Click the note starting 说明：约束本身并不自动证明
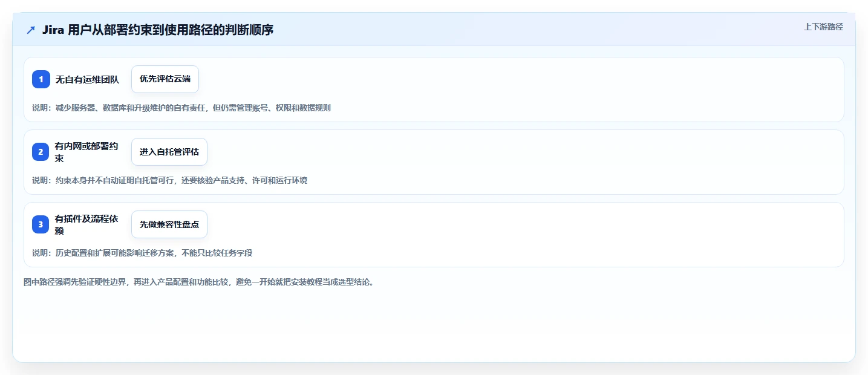The height and width of the screenshot is (375, 868). pos(170,180)
